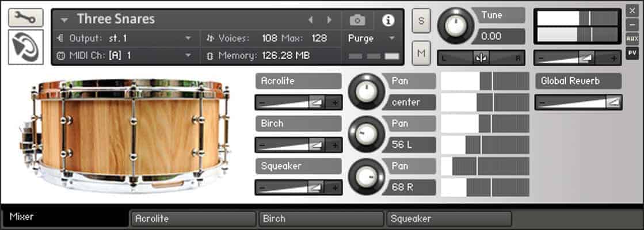Open the snapshot camera icon

[357, 20]
